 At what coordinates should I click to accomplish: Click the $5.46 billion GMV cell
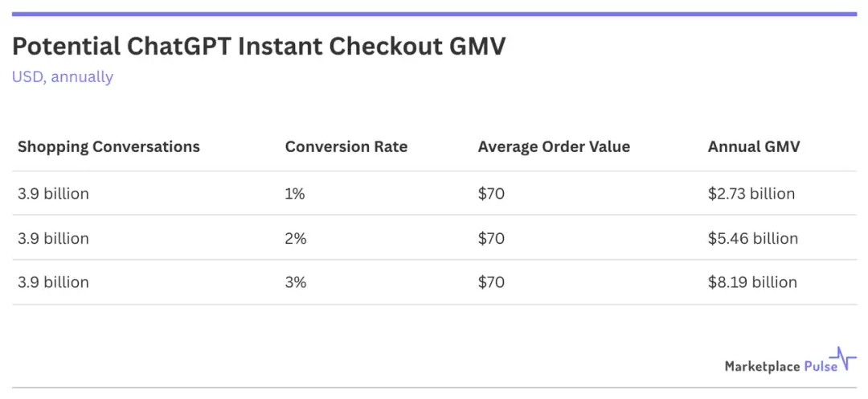[753, 238]
